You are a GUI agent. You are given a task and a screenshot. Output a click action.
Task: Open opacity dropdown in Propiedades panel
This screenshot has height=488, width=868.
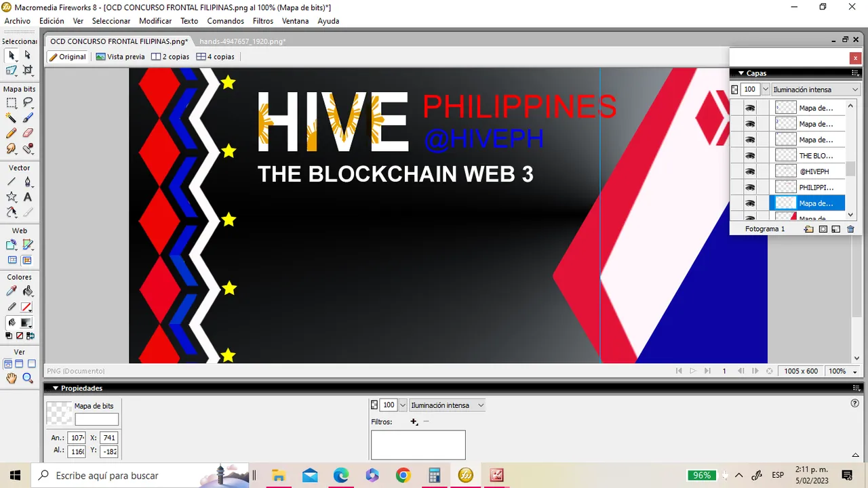402,405
